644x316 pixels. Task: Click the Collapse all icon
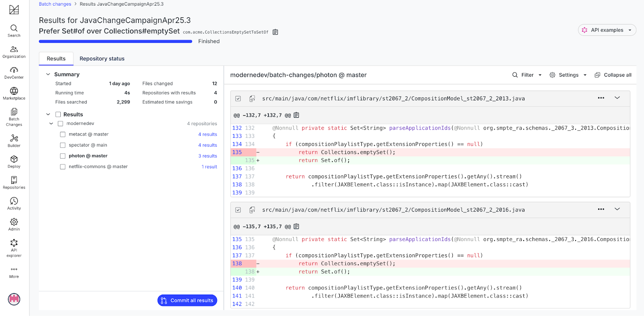[597, 75]
